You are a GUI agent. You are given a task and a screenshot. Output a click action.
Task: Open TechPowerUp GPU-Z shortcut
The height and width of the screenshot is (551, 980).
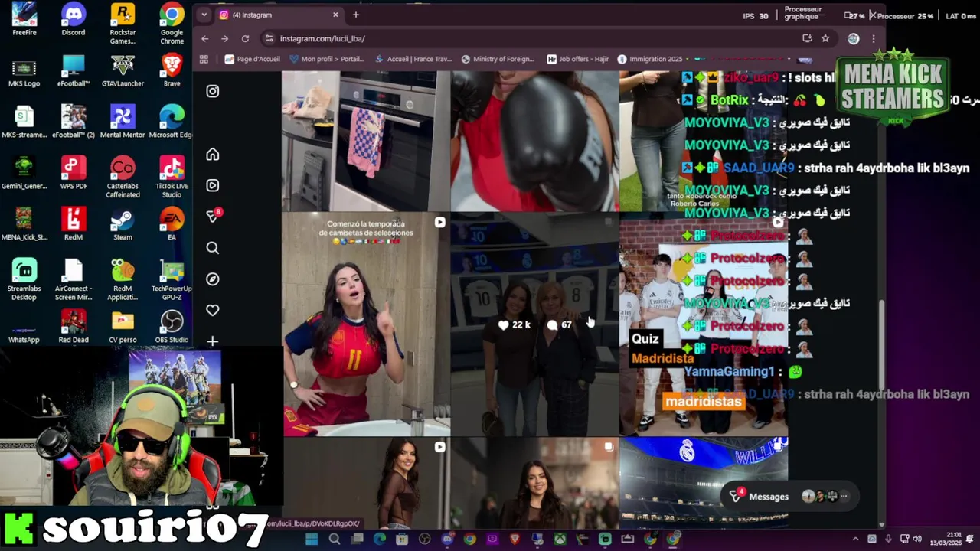(x=171, y=280)
